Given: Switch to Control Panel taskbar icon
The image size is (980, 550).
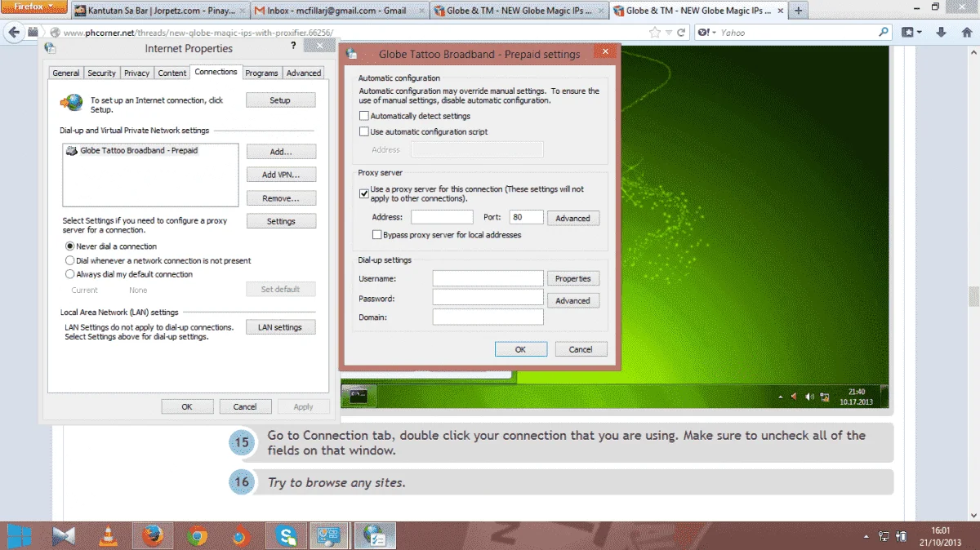Looking at the screenshot, I should point(330,536).
